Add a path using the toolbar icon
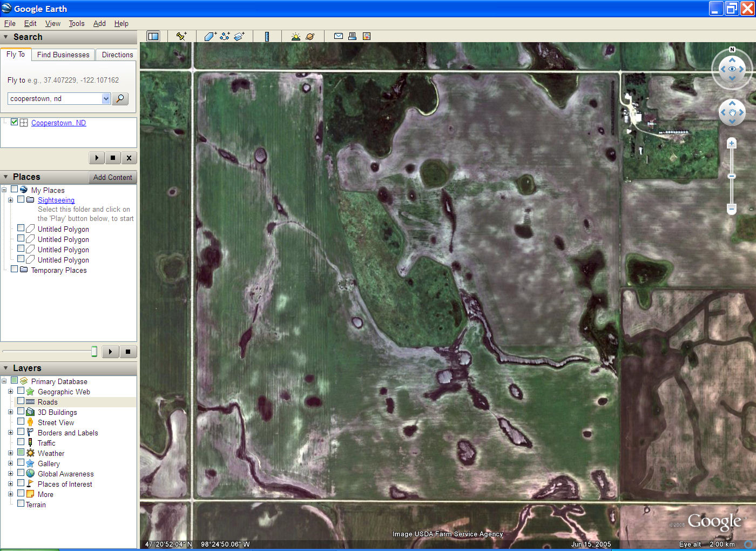 pyautogui.click(x=225, y=36)
